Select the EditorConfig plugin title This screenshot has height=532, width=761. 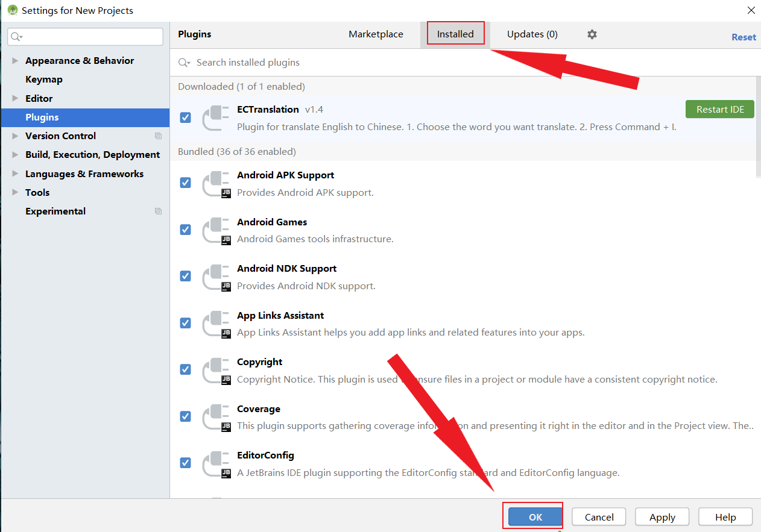(265, 455)
